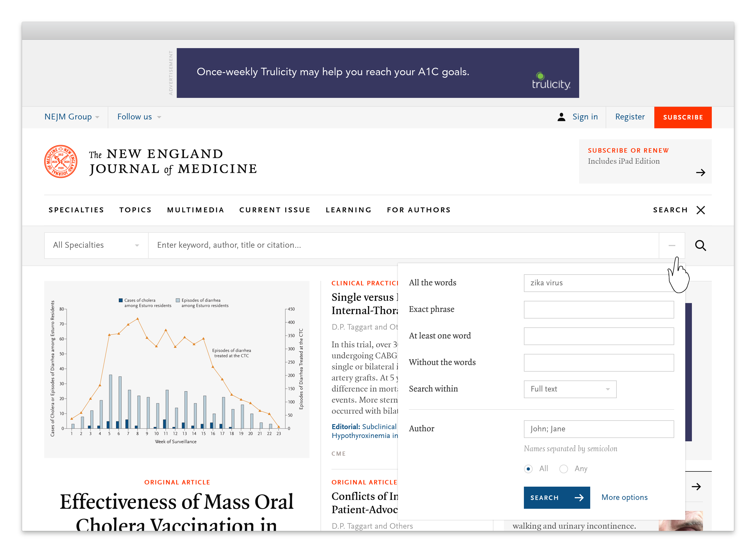Click the All the words field

[x=599, y=283]
